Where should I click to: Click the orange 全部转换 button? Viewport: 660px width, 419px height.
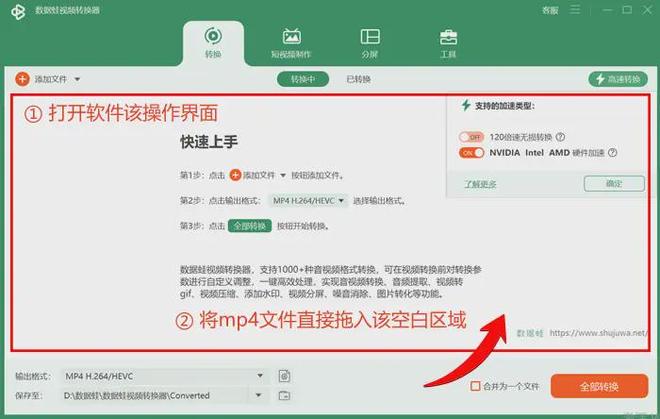pyautogui.click(x=599, y=386)
